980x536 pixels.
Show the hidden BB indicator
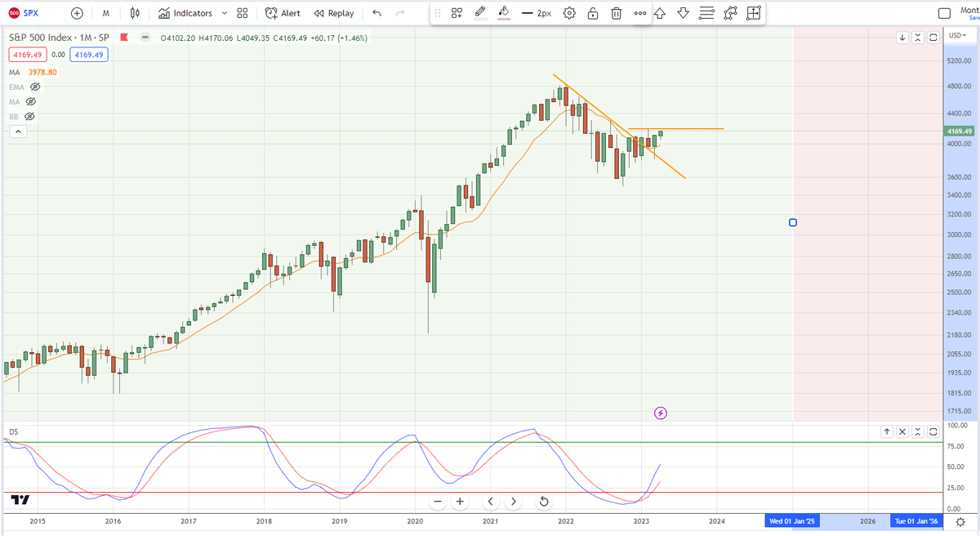pyautogui.click(x=29, y=117)
